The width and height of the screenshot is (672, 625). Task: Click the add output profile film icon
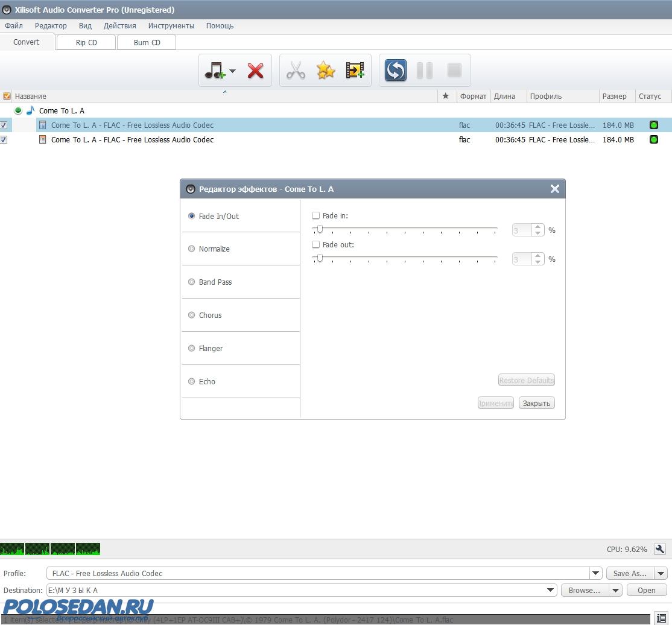click(x=355, y=71)
